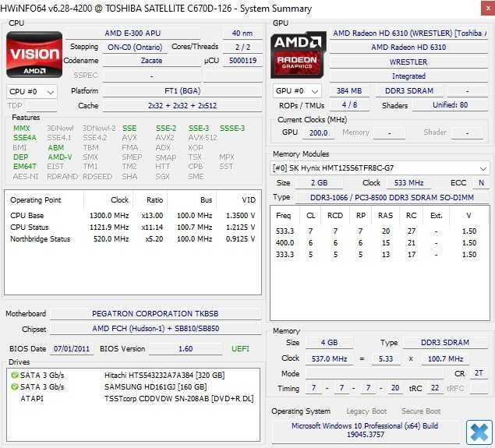Select the Northbridge Status row
The height and width of the screenshot is (448, 495).
[133, 239]
